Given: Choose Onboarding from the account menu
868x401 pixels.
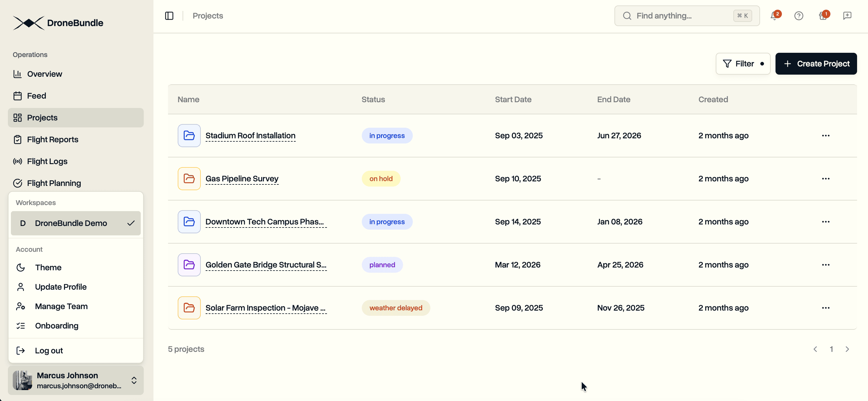Looking at the screenshot, I should click(57, 325).
